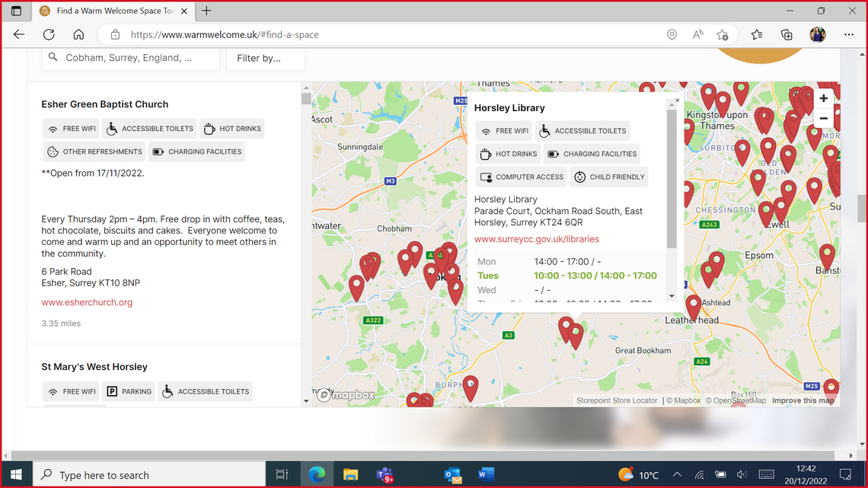Open the Collections icon
The height and width of the screenshot is (488, 868).
pos(787,35)
